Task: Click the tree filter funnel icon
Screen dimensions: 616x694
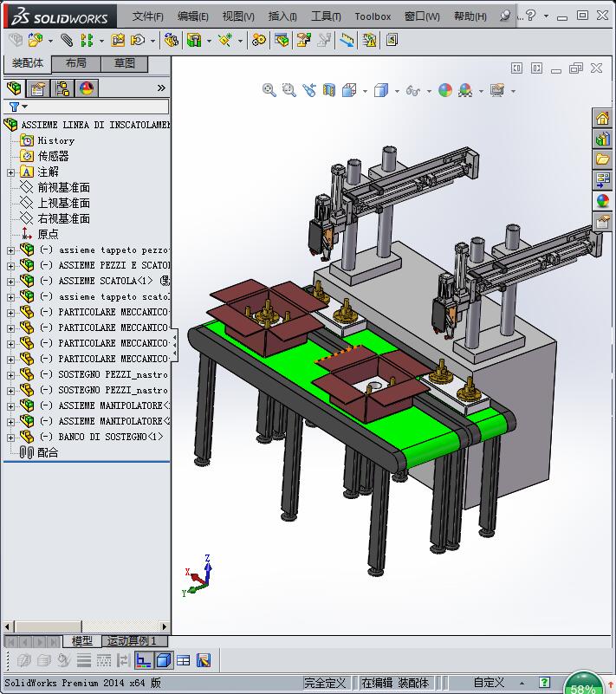Action: pyautogui.click(x=14, y=107)
